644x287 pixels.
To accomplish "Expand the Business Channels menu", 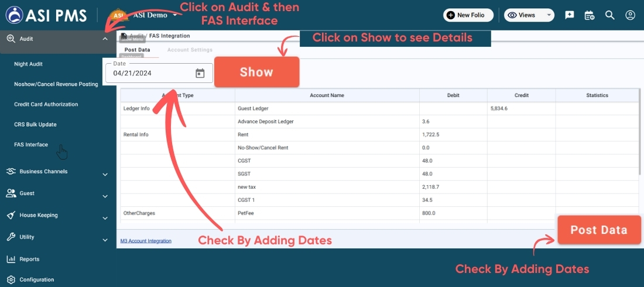I will coord(105,174).
